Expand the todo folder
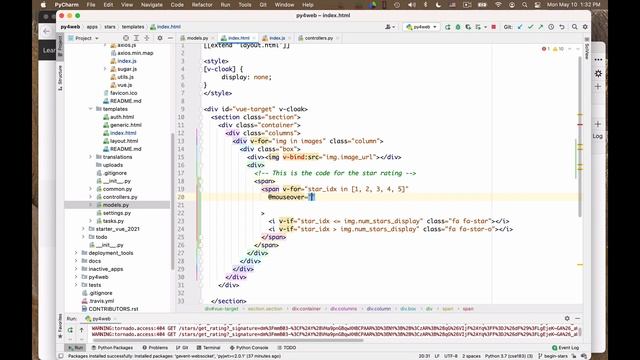640x360 pixels. point(83,237)
